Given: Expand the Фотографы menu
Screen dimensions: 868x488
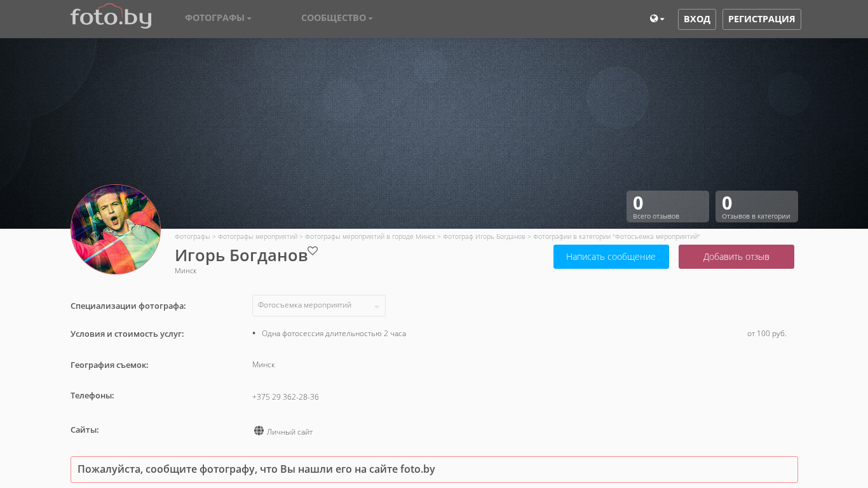Looking at the screenshot, I should click(218, 18).
